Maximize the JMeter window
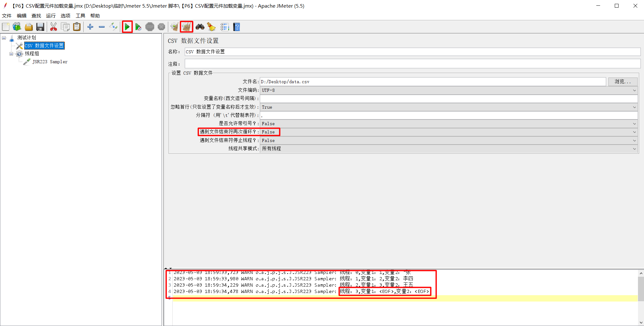Viewport: 644px width, 326px height. pyautogui.click(x=617, y=6)
